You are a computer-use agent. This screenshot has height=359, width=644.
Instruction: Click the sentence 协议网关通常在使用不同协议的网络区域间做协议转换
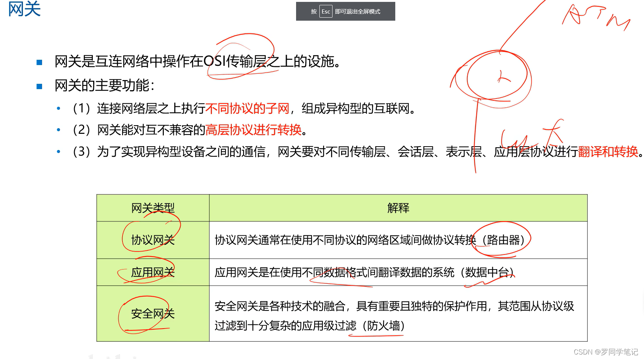(345, 240)
